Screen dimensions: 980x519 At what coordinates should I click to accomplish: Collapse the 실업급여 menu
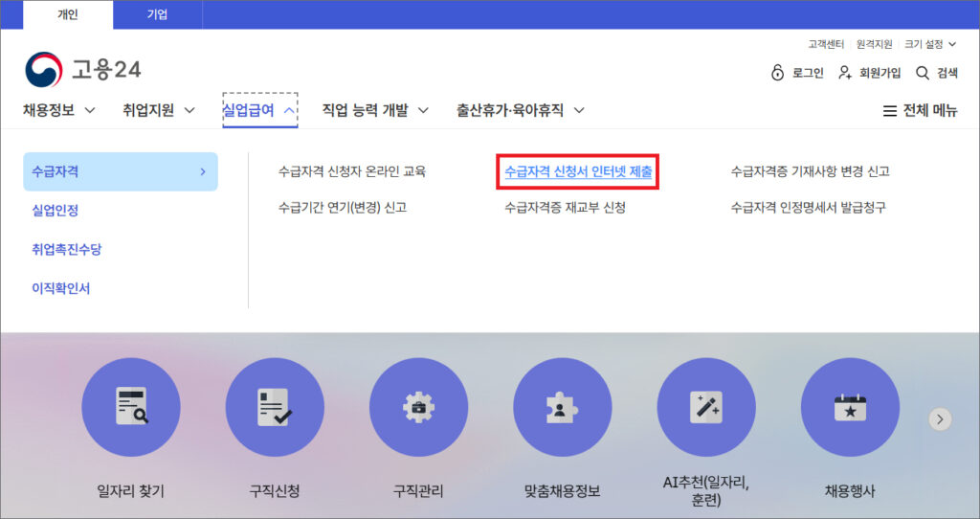[259, 110]
